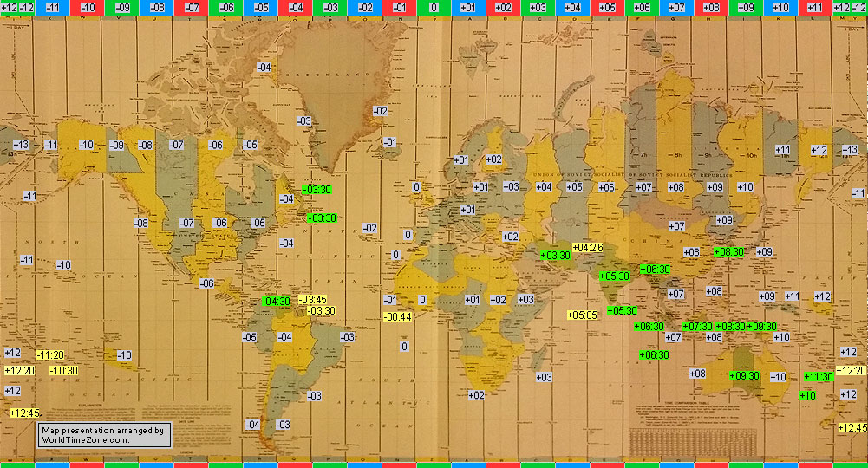
Task: Click the -04 cell in the top header strip
Action: [x=296, y=7]
